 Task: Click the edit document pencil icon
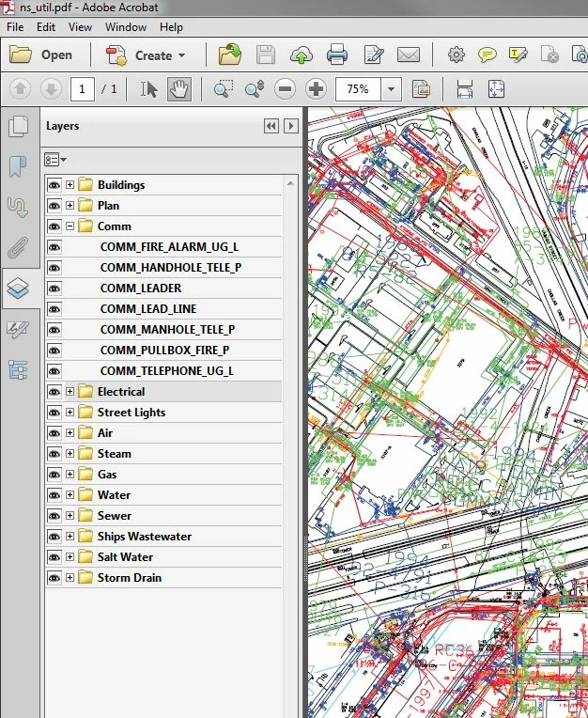pyautogui.click(x=374, y=55)
